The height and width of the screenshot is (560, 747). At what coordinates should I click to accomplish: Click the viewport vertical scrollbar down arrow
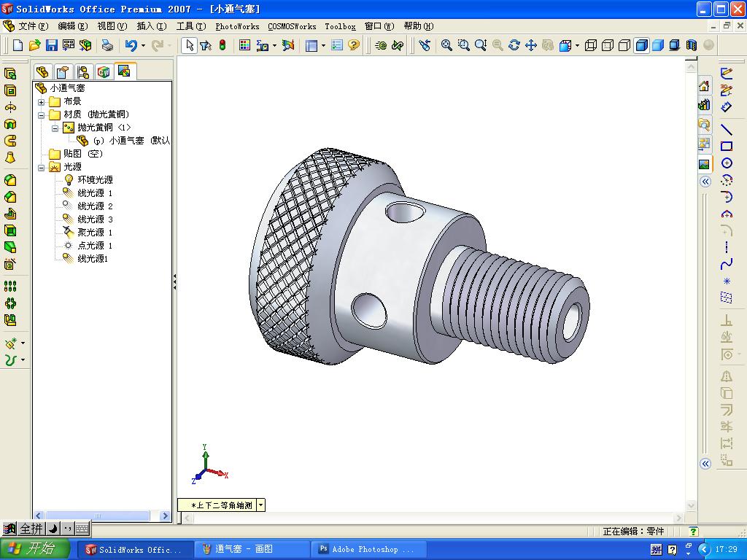692,506
